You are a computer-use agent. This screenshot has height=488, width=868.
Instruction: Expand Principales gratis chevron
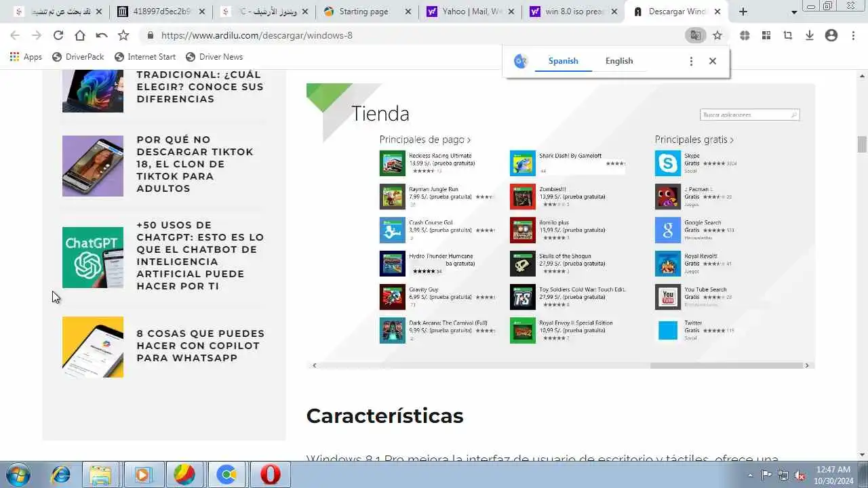[732, 140]
